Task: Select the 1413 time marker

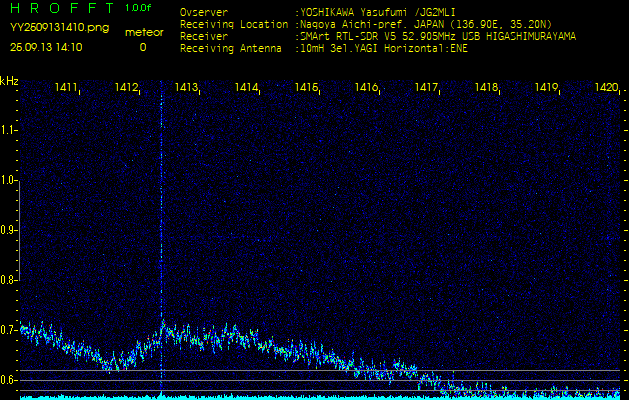Action: point(187,88)
